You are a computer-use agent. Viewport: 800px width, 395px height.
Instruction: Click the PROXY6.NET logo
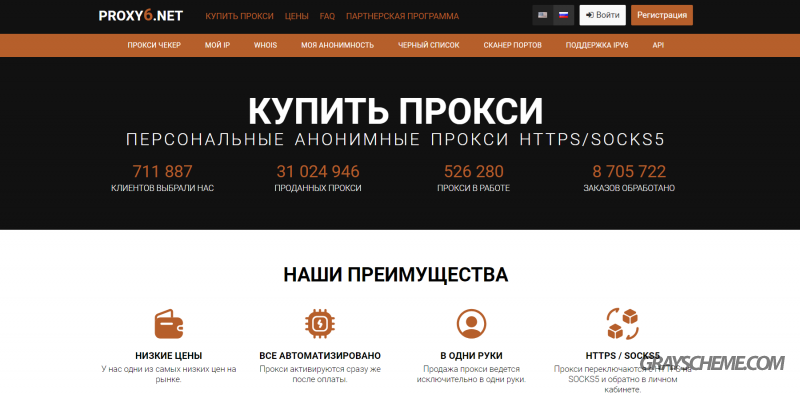tap(140, 16)
